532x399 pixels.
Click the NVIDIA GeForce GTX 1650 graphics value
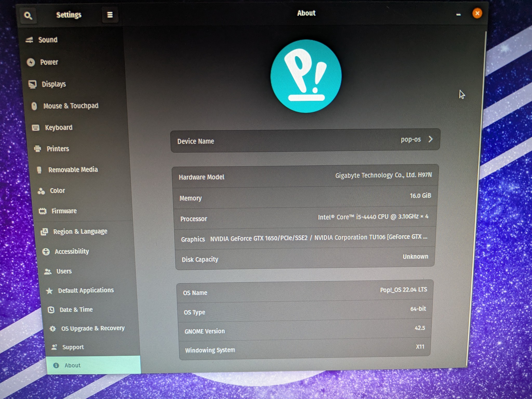click(x=319, y=238)
